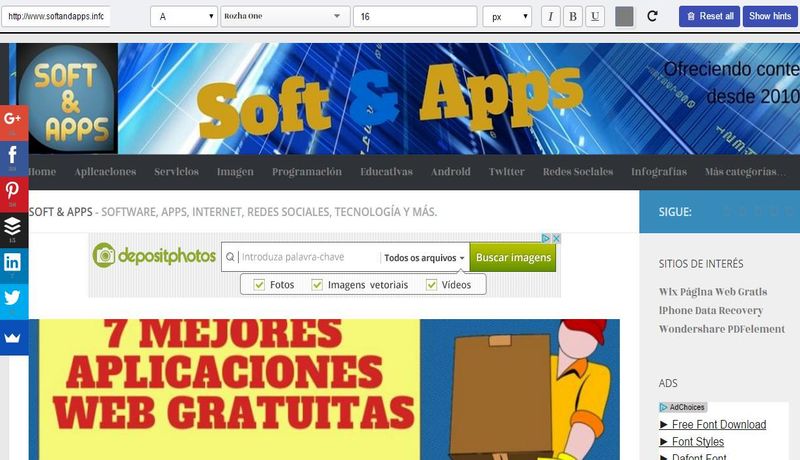This screenshot has height=460, width=800.
Task: Open the Android menu item
Action: (451, 172)
